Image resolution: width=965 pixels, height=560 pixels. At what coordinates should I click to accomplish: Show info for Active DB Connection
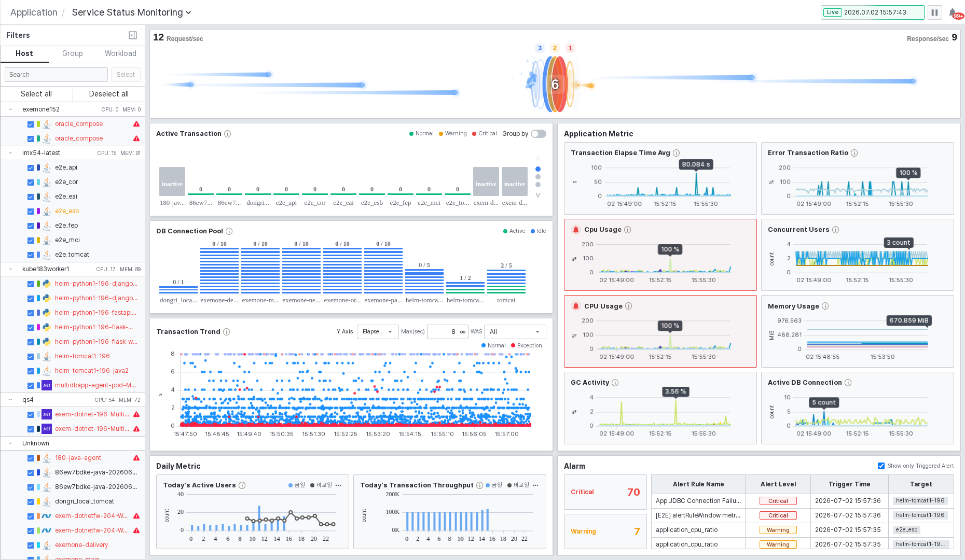pos(848,383)
